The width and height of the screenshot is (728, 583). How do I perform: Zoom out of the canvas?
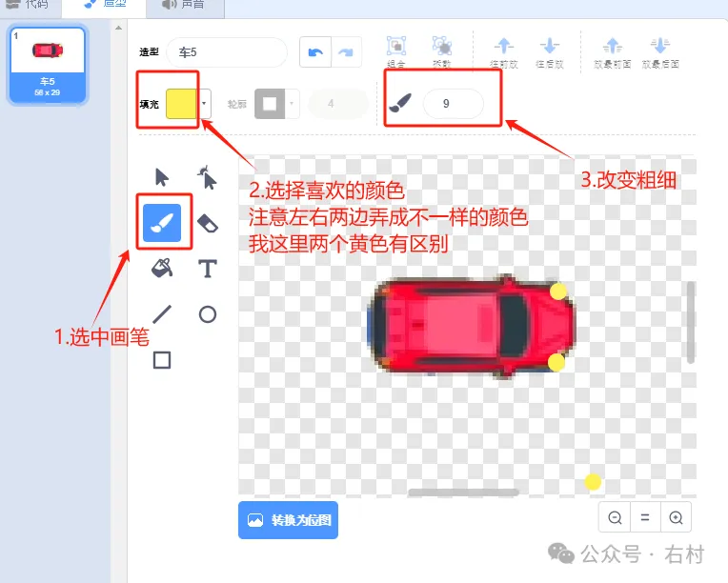(615, 517)
